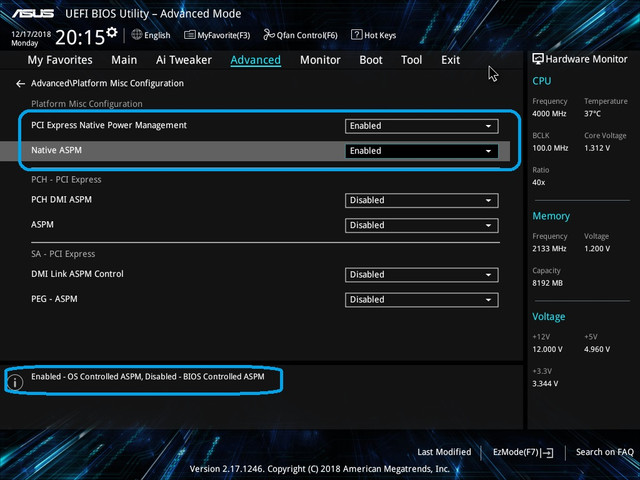This screenshot has width=640, height=480.
Task: Click the 1.200 V memory voltage value
Action: 597,249
